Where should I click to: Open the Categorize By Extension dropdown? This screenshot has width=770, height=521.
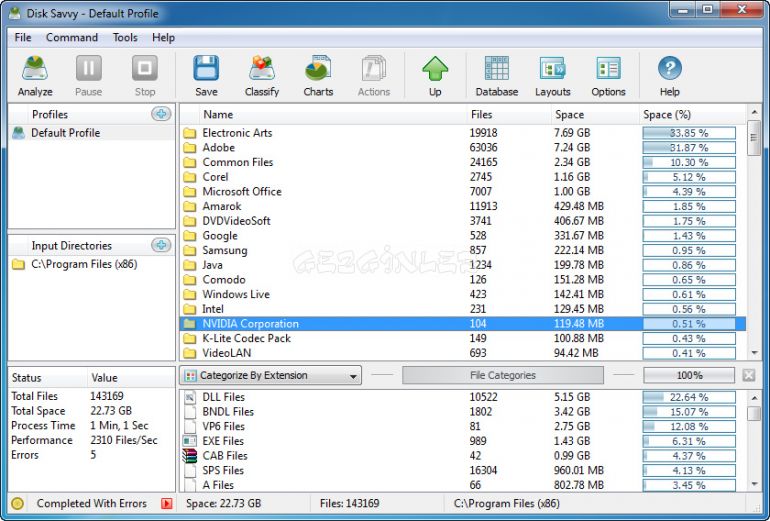tap(271, 376)
